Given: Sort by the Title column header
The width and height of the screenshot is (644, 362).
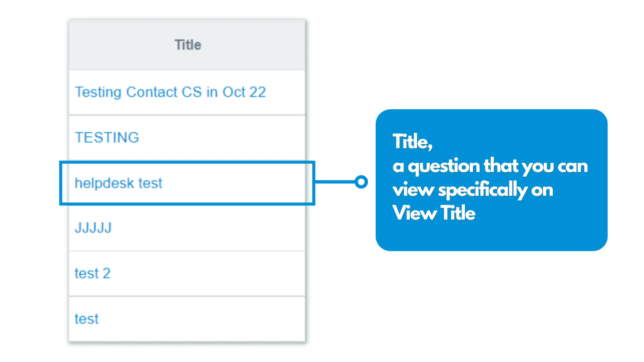Looking at the screenshot, I should pyautogui.click(x=187, y=45).
